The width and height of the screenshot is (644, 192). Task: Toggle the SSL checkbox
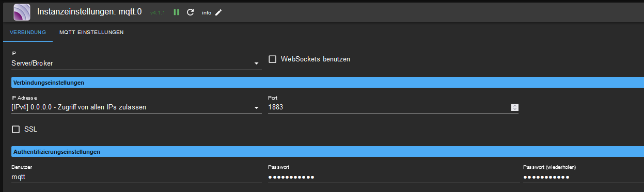click(x=16, y=129)
